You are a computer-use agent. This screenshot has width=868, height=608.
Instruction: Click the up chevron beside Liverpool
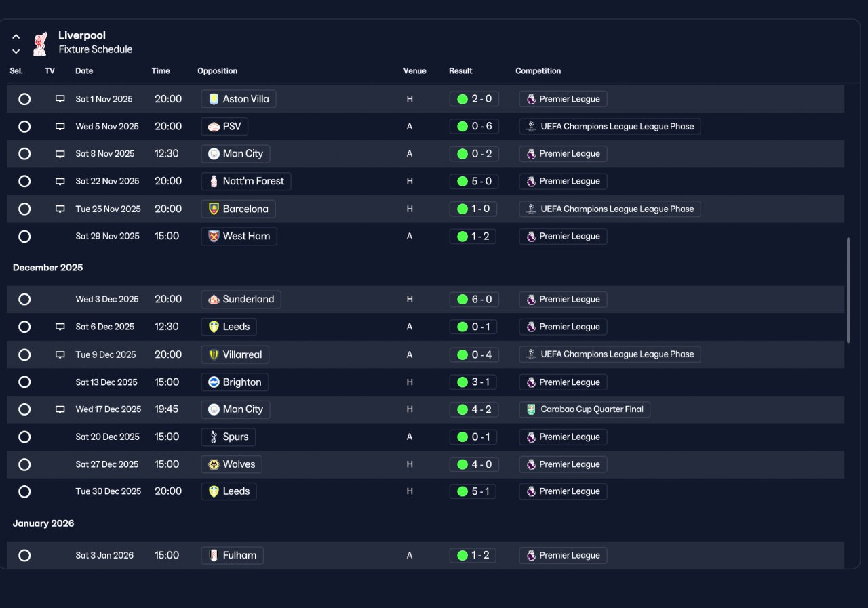[x=16, y=37]
